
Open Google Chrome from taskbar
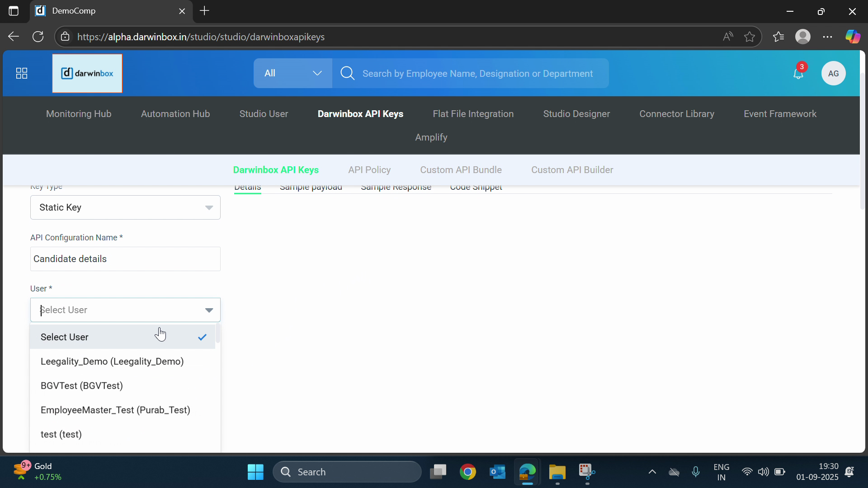pos(467,472)
